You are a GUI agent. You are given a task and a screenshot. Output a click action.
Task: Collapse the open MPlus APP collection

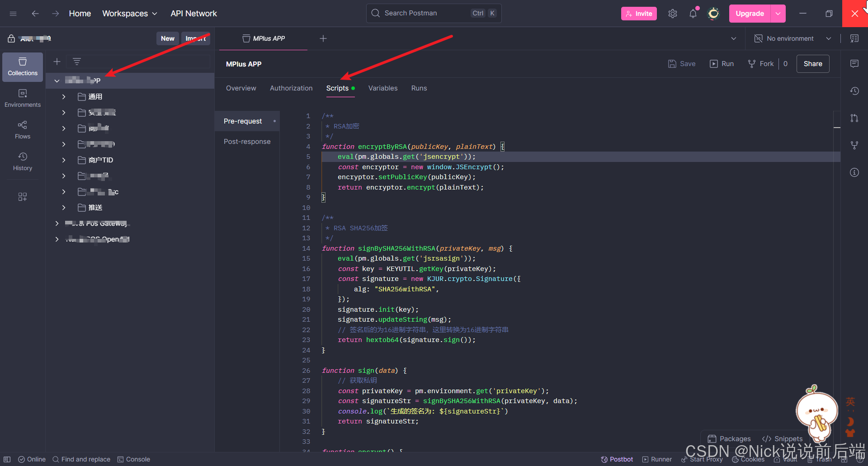(x=57, y=81)
